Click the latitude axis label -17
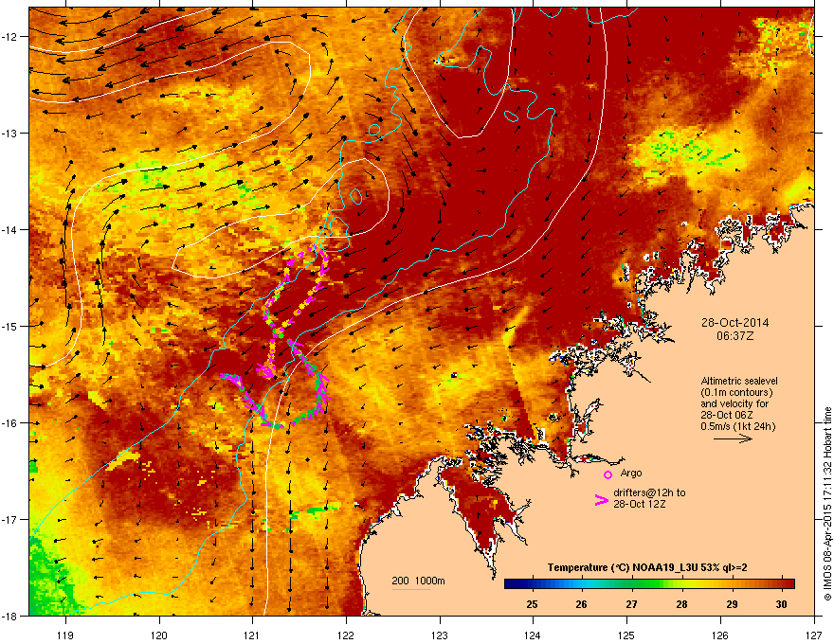This screenshot has height=644, width=834. [10, 519]
